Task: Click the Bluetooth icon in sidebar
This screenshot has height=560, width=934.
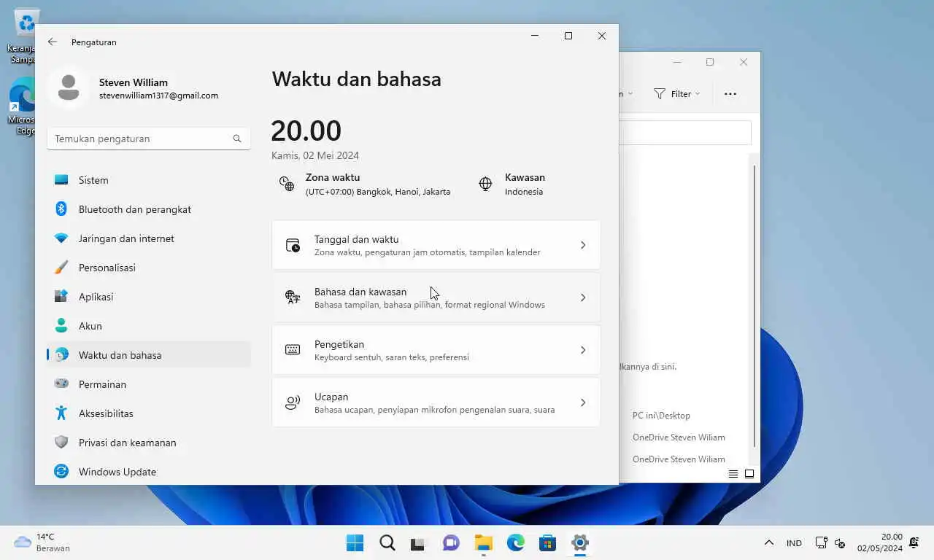Action: coord(61,209)
